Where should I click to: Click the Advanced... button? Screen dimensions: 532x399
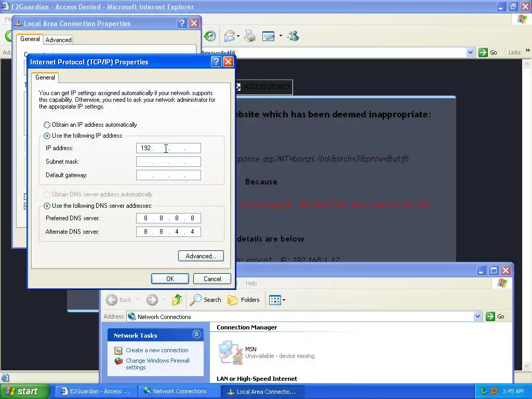coord(201,256)
